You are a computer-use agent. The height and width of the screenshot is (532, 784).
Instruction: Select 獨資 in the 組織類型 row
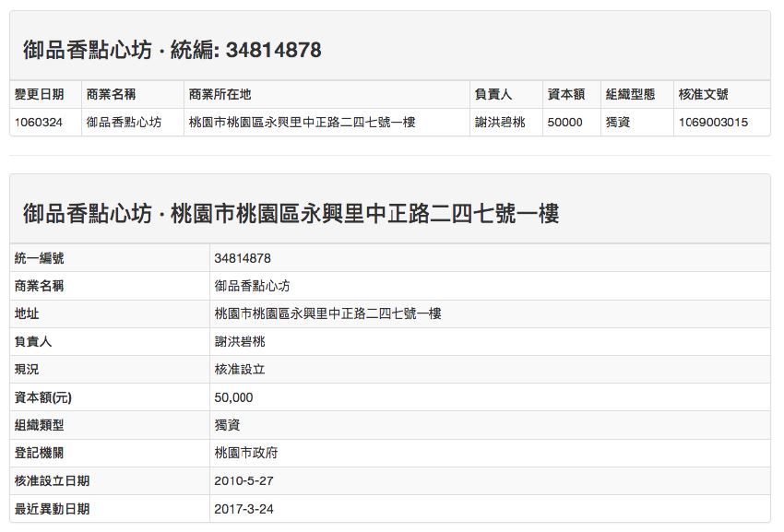[x=227, y=425]
